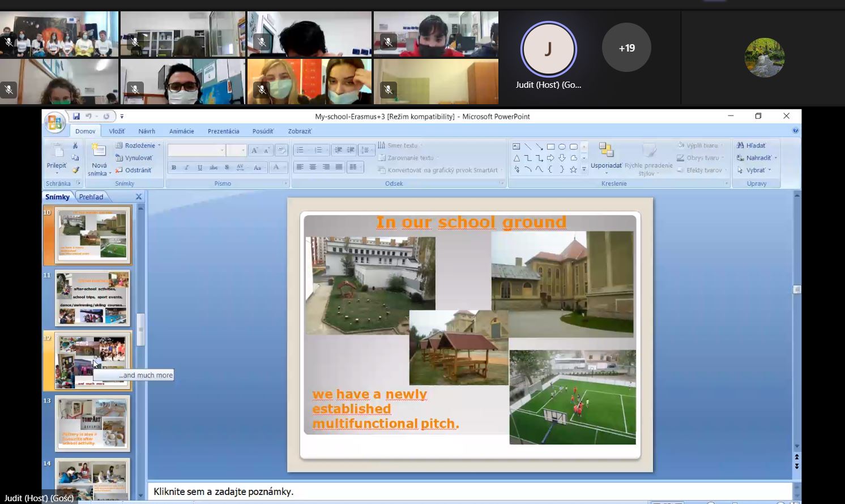The image size is (845, 504).
Task: Toggle italic text formatting
Action: pos(186,168)
